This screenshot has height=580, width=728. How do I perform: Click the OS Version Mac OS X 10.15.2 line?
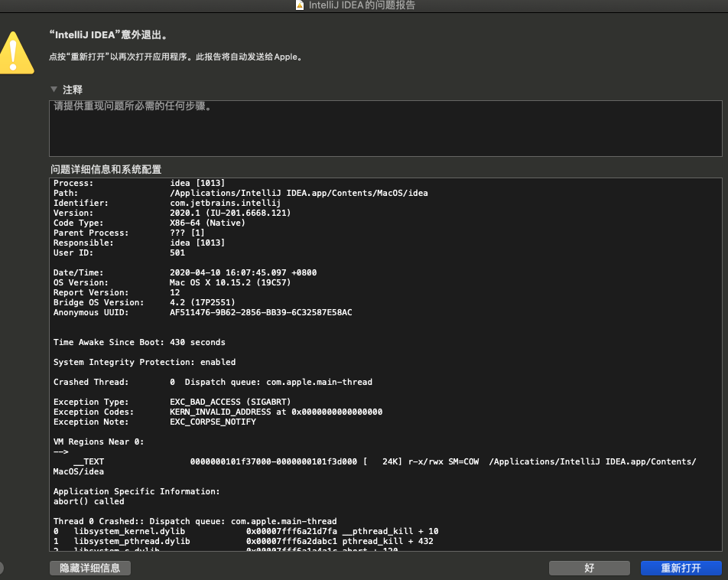[172, 282]
